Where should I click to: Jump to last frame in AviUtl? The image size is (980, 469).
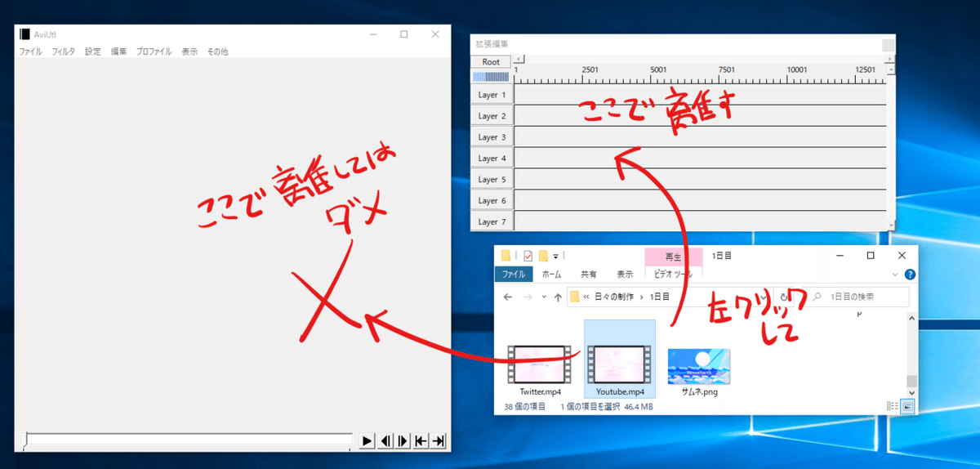[x=439, y=441]
